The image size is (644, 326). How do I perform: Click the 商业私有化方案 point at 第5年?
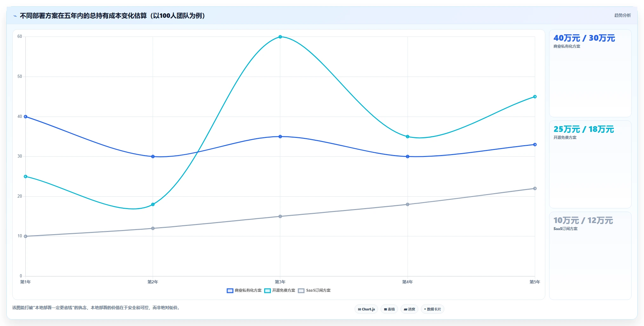pos(535,145)
